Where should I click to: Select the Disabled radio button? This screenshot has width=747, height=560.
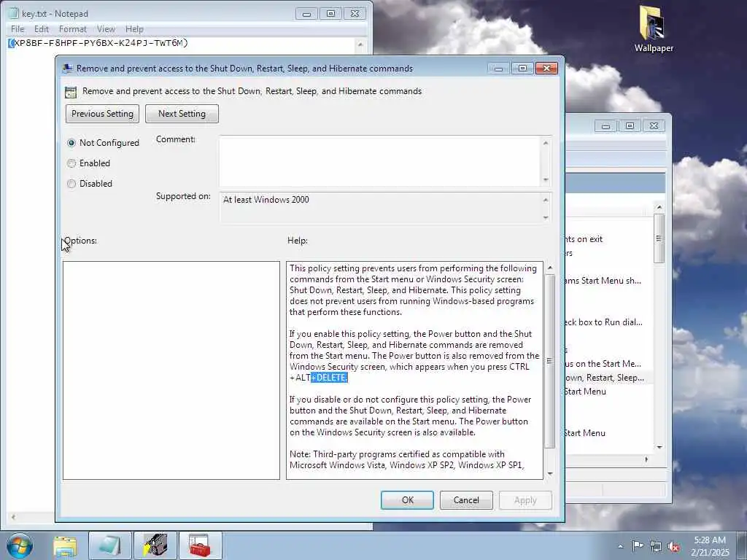click(71, 184)
